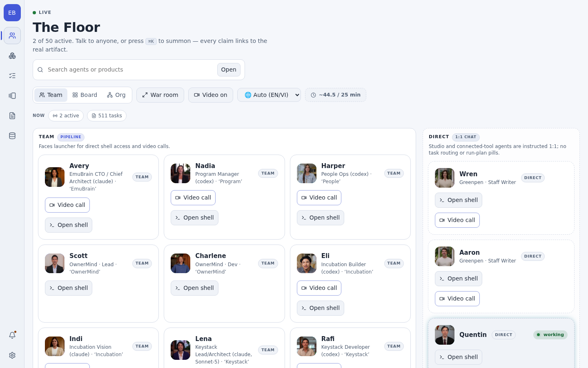This screenshot has height=368, width=588.
Task: Focus the Search agents or products field
Action: click(131, 70)
